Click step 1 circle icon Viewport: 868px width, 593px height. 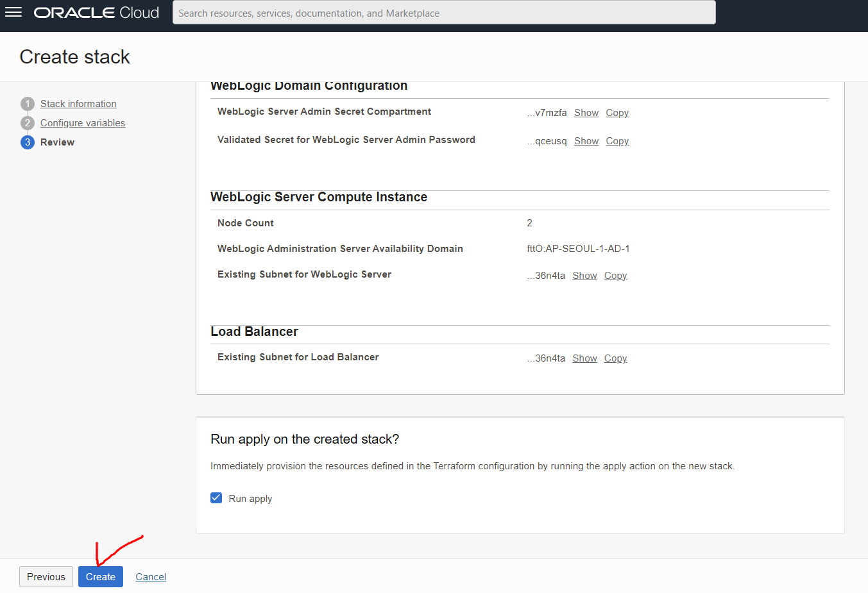(x=28, y=104)
